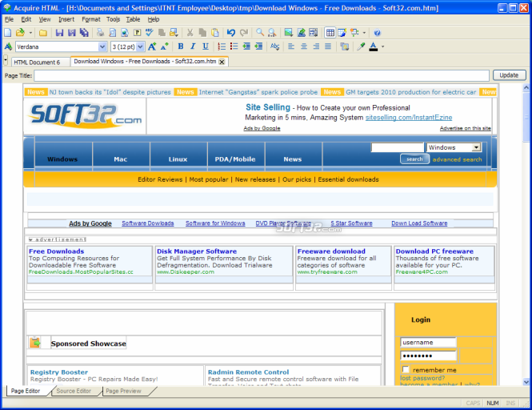Cut selection with the scissors icon
The width and height of the screenshot is (532, 410).
[190, 33]
